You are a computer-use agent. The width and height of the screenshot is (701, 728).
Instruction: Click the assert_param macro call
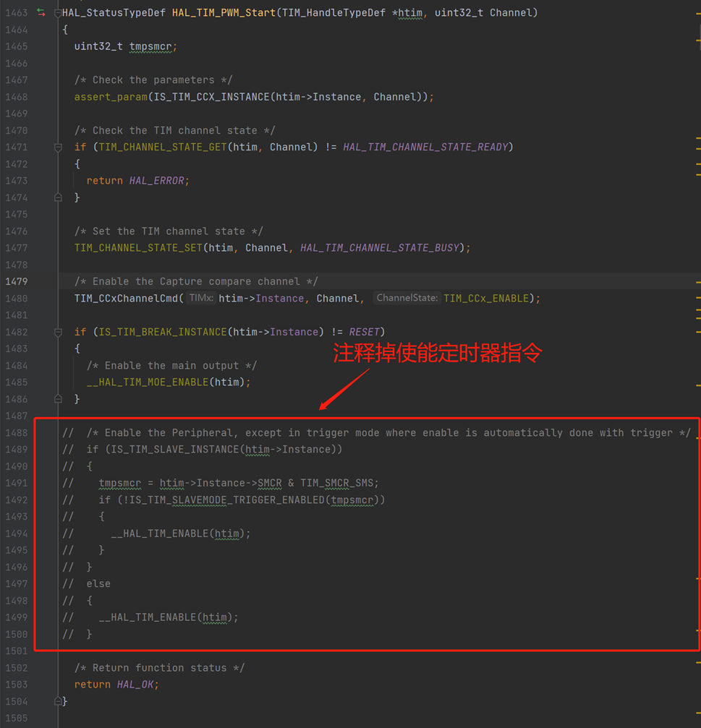[110, 96]
